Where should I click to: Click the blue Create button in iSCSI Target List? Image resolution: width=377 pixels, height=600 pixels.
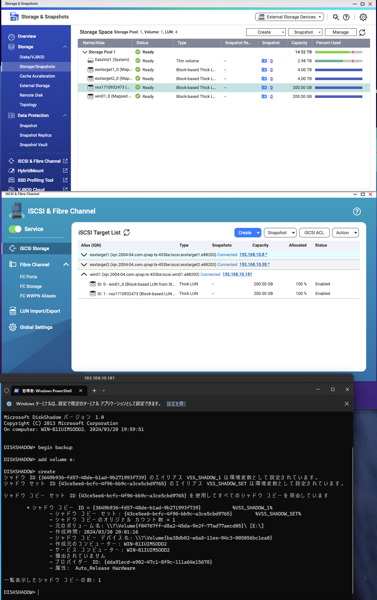[x=245, y=233]
